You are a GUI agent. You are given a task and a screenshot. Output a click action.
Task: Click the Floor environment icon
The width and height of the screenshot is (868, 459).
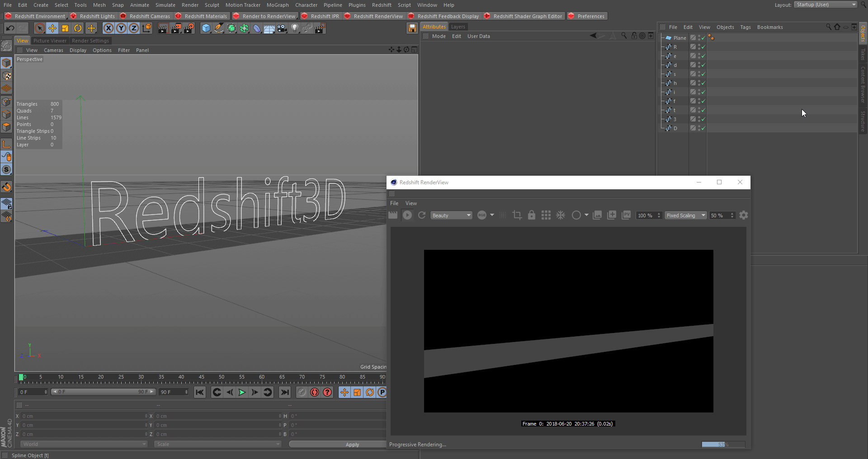point(269,28)
